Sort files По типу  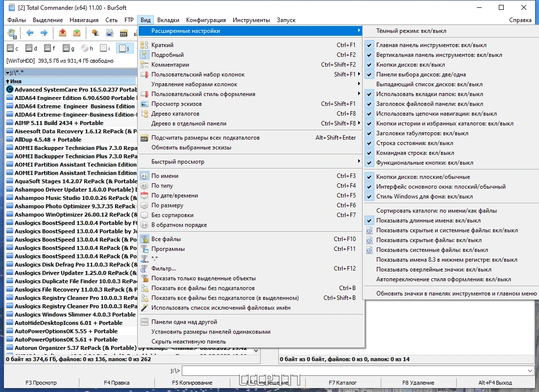251,185
